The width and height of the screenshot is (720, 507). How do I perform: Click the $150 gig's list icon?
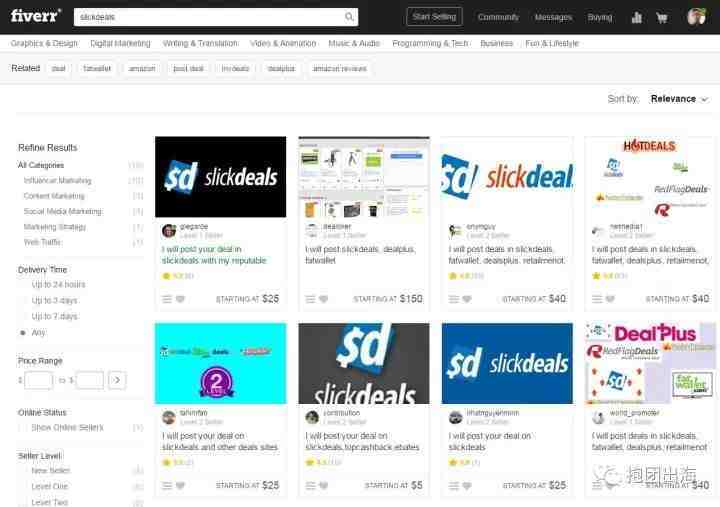pyautogui.click(x=310, y=299)
